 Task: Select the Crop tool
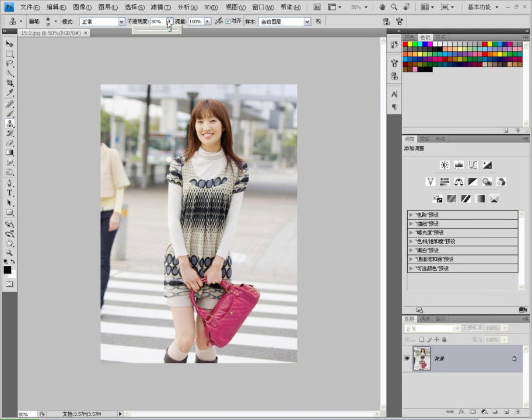coord(9,83)
